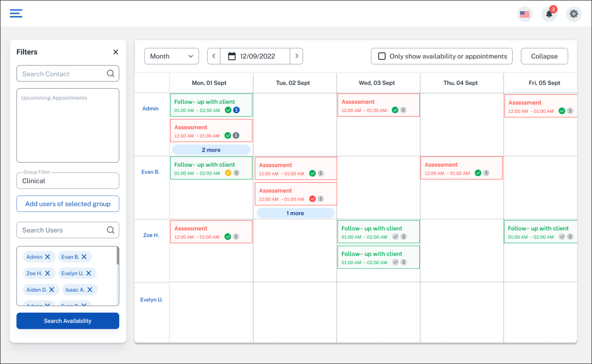Open the Month view dropdown

[x=171, y=56]
